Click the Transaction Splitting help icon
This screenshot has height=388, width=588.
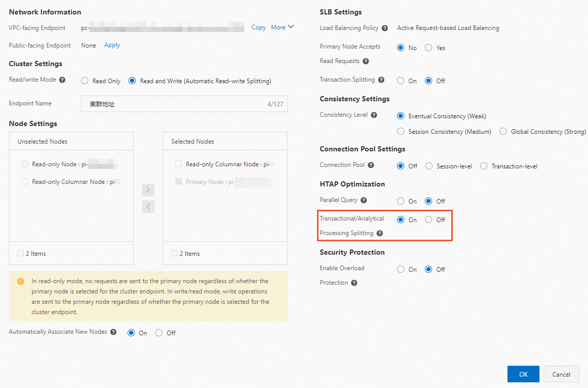381,80
